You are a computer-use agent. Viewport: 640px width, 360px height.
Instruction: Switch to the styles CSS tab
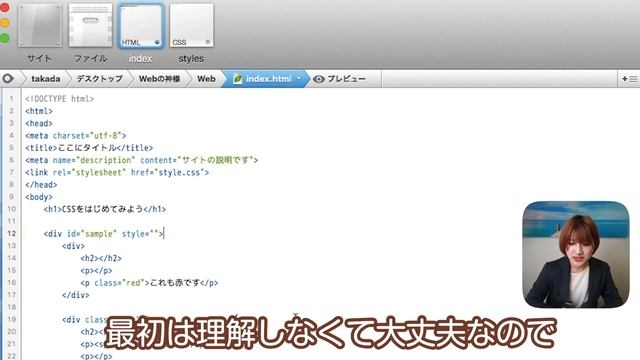[x=191, y=25]
